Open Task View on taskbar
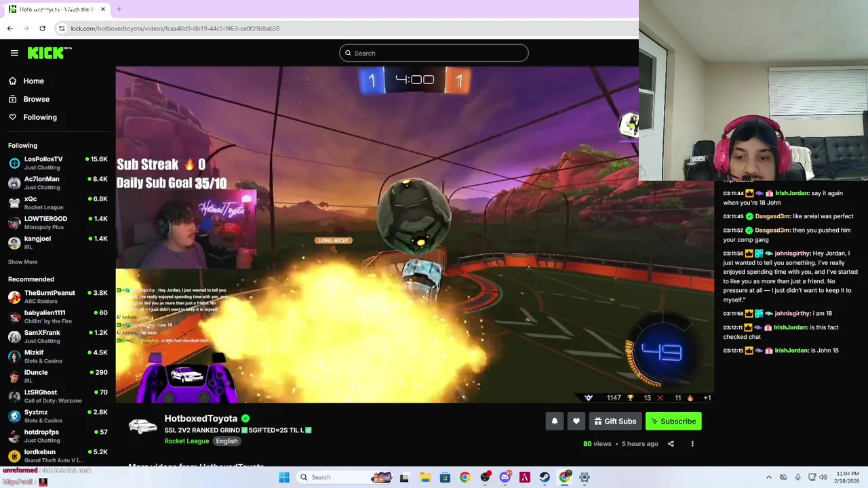Viewport: 868px width, 488px height. [x=404, y=477]
